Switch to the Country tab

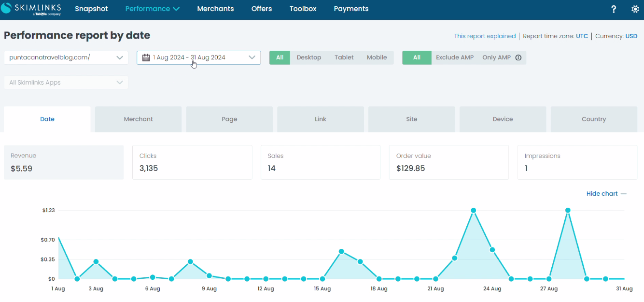[x=594, y=119]
